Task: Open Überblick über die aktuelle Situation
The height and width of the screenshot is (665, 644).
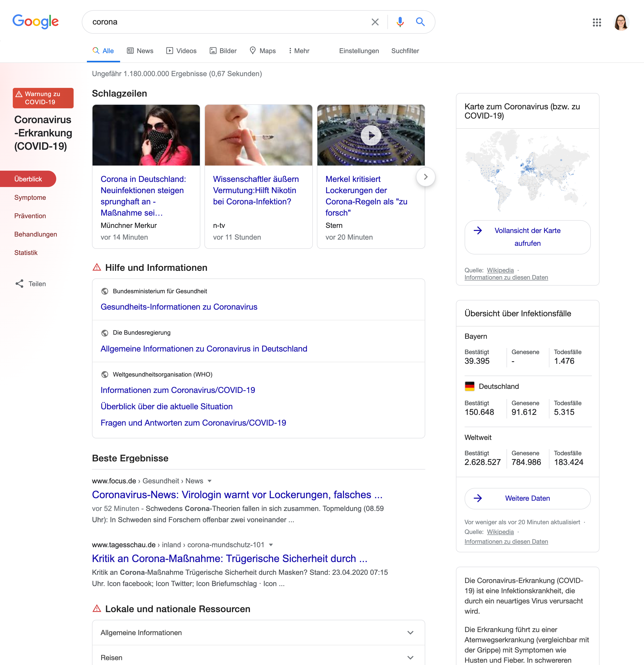Action: point(167,406)
